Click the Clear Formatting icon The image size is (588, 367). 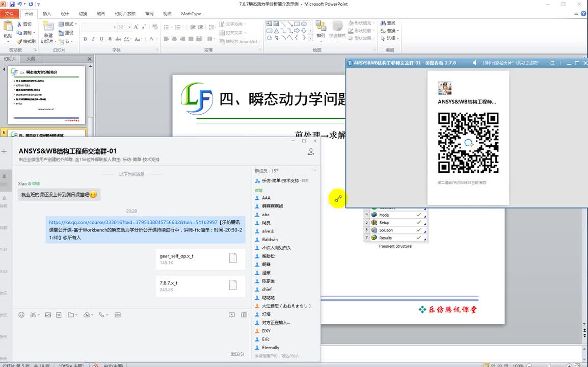[x=154, y=27]
